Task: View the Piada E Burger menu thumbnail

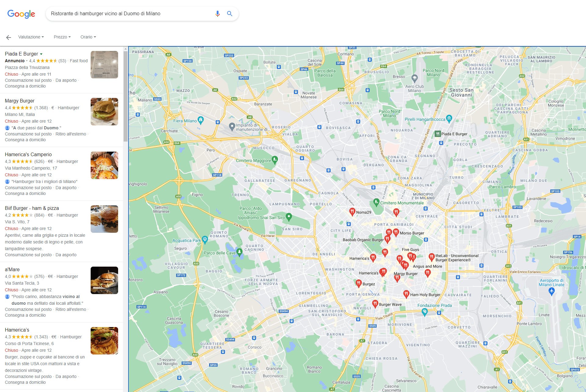Action: click(x=104, y=65)
